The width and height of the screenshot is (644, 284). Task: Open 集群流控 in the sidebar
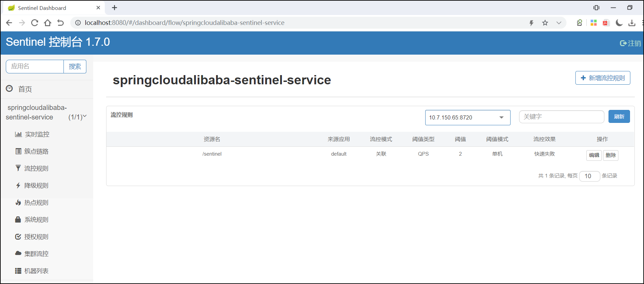click(x=37, y=254)
